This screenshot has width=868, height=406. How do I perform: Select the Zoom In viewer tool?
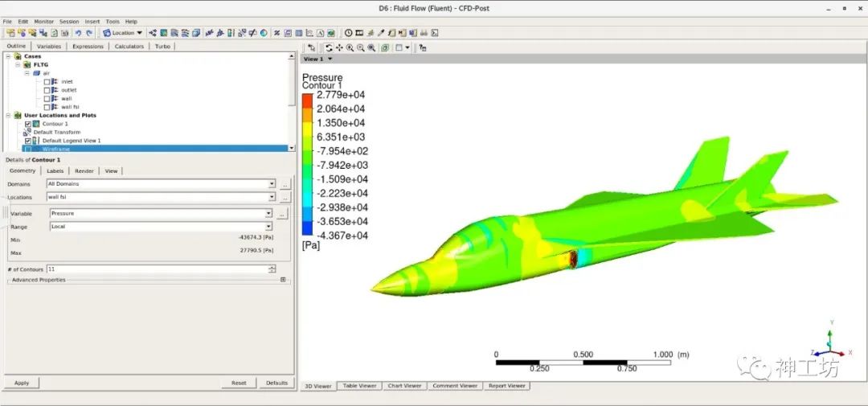(x=350, y=47)
